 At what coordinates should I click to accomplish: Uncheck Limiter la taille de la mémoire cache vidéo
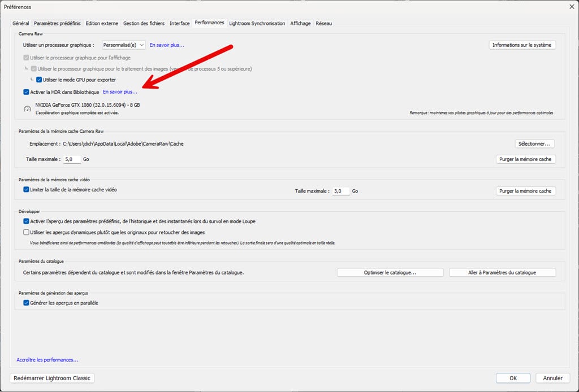point(26,190)
